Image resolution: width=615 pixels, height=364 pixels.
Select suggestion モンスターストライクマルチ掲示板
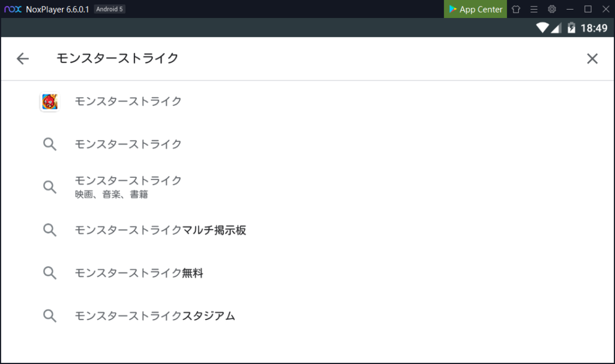[160, 230]
